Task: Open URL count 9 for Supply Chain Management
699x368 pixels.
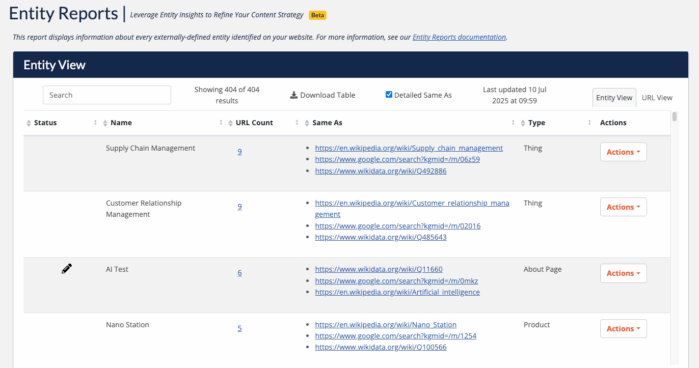Action: pyautogui.click(x=239, y=152)
